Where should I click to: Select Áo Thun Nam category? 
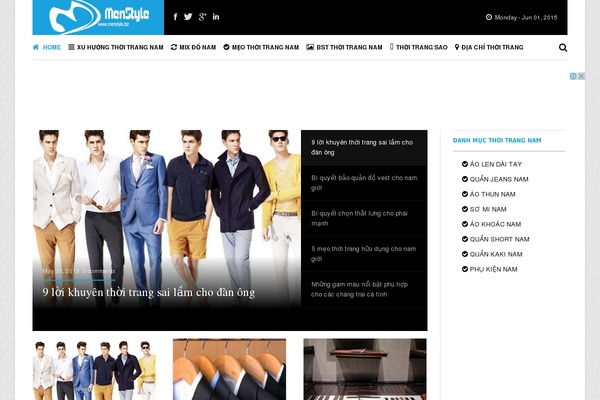492,194
